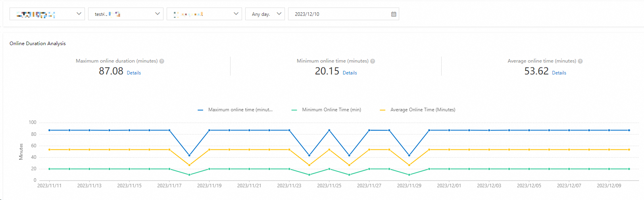This screenshot has height=200, width=644.
Task: Open the dropdown starting with test4
Action: [125, 14]
